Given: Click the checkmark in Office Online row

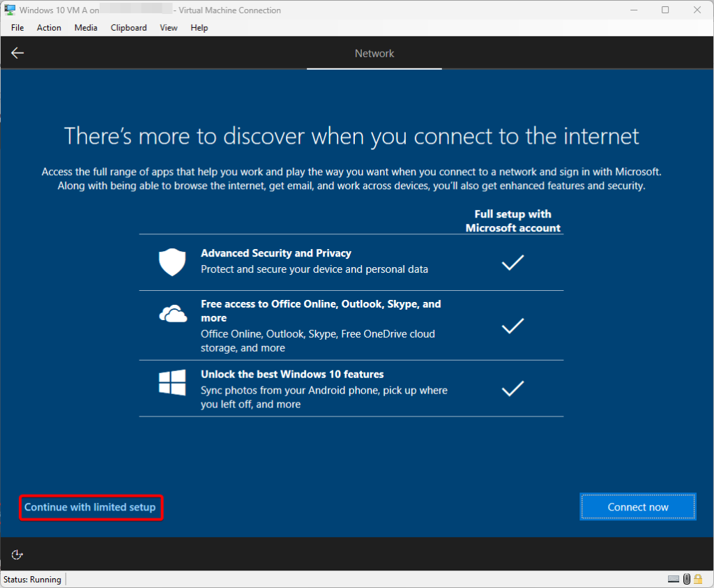Looking at the screenshot, I should click(512, 326).
